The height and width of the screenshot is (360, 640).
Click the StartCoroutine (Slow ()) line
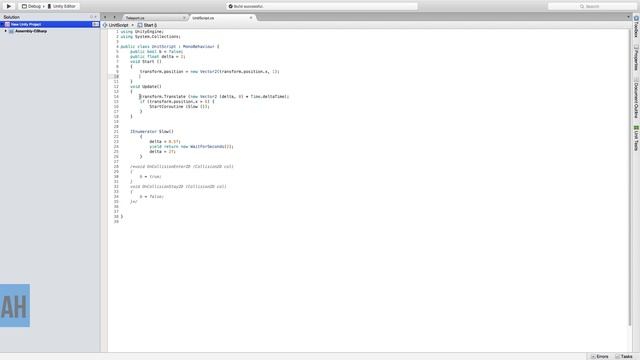(x=179, y=107)
